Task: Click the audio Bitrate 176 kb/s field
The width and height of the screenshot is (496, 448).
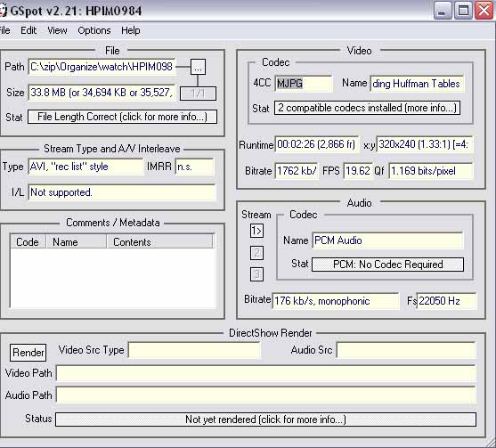Action: tap(336, 301)
